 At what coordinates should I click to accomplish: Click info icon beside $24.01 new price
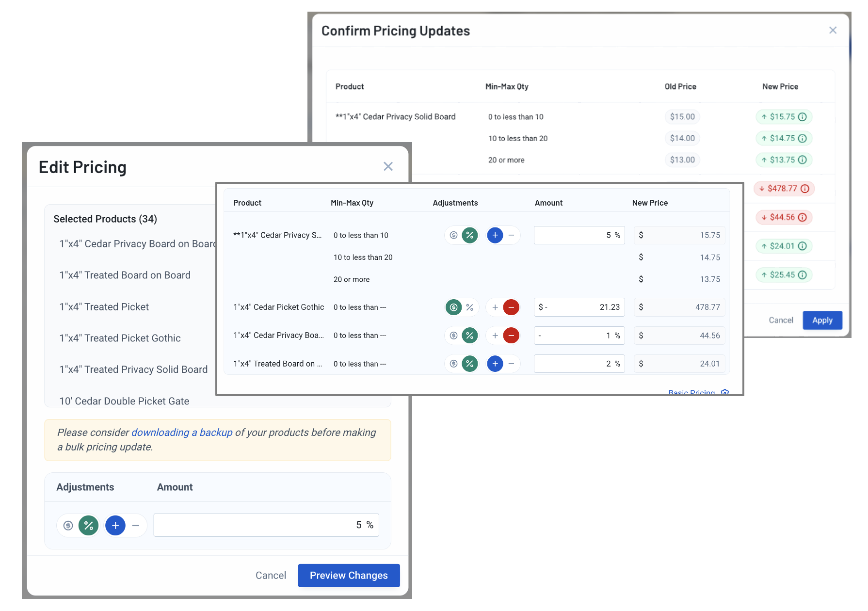(803, 246)
